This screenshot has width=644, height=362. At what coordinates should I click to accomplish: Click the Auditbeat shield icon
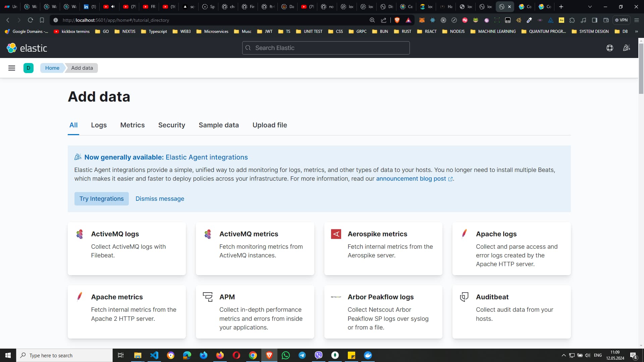point(464,297)
